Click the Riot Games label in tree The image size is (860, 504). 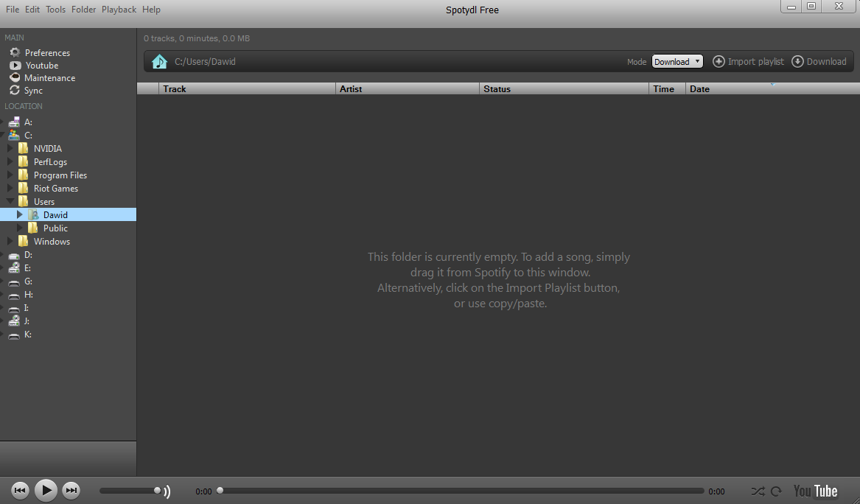pos(56,188)
